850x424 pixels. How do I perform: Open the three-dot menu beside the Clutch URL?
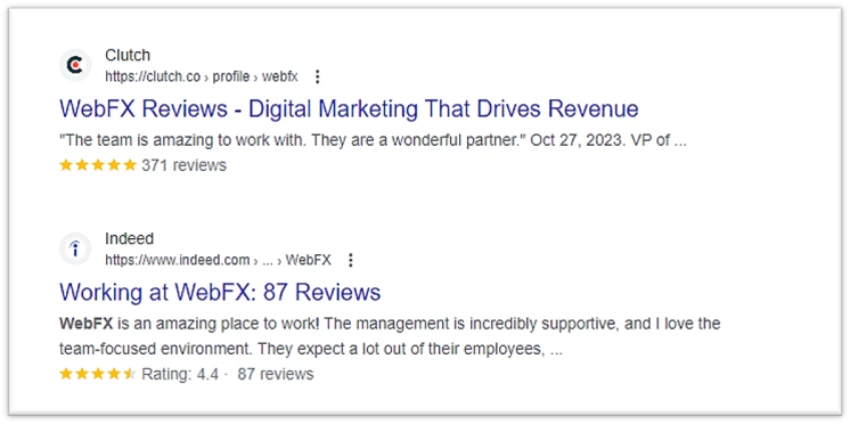(318, 77)
